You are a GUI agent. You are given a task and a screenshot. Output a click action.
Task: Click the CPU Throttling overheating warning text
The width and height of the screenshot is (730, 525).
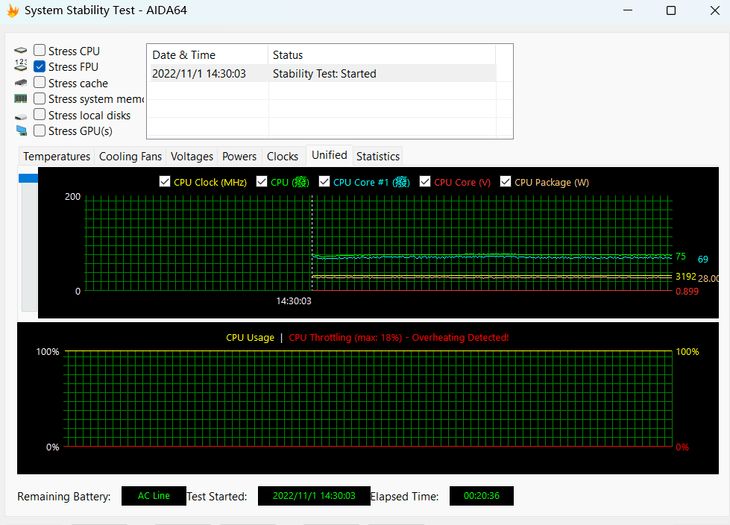(399, 337)
